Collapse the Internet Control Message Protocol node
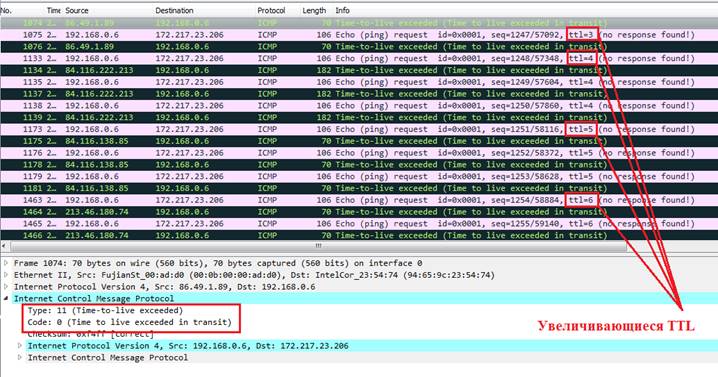This screenshot has height=377, width=718. tap(6, 299)
